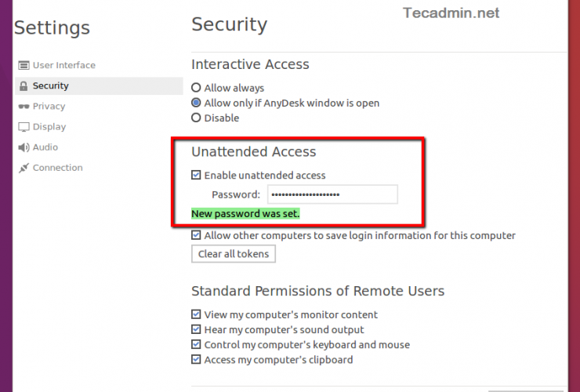Go to the Display settings section

click(x=49, y=127)
